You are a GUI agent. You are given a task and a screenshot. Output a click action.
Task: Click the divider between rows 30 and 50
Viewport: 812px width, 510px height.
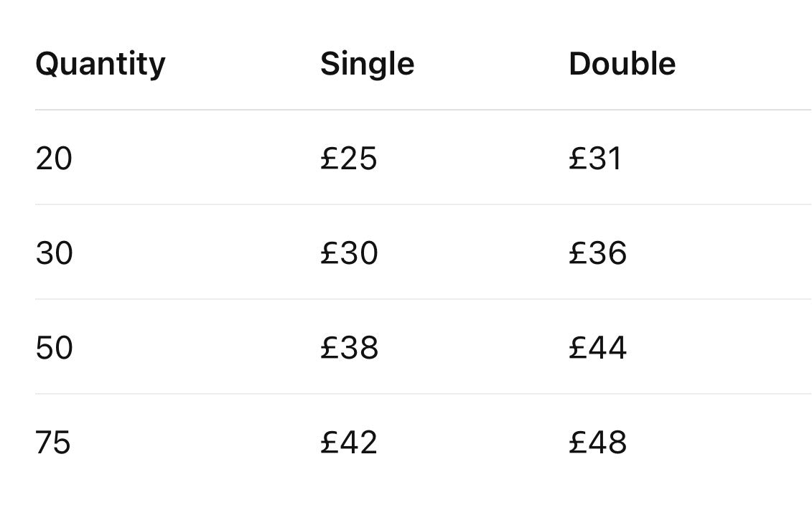423,299
